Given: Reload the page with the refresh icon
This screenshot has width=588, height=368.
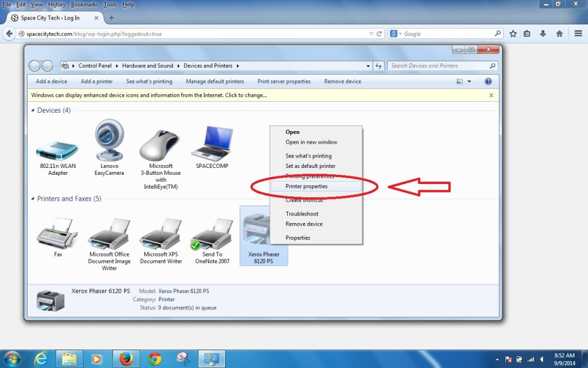Looking at the screenshot, I should tap(379, 34).
